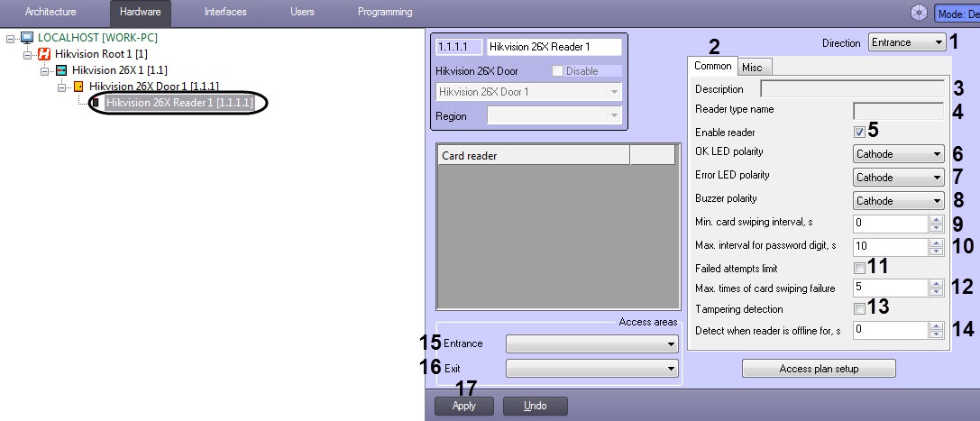
Task: Open the Architecture tab
Action: 50,12
